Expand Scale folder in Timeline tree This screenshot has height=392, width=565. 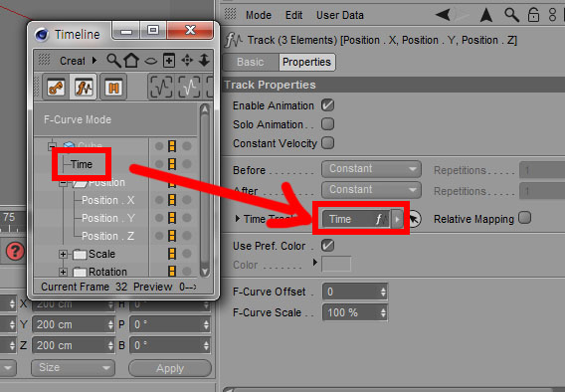[x=63, y=254]
